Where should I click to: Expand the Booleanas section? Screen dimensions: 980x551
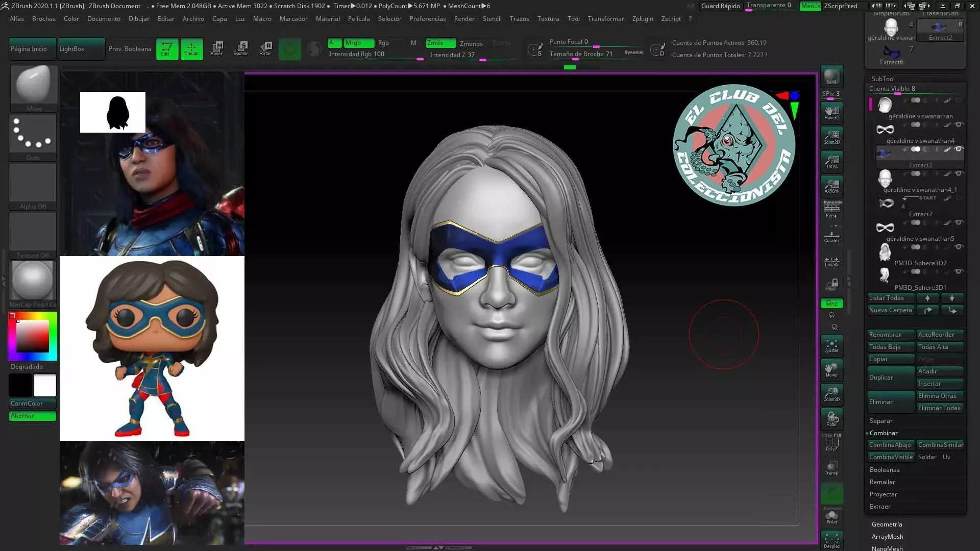885,470
